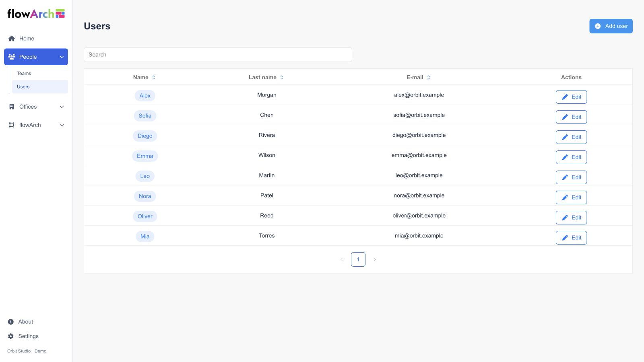644x362 pixels.
Task: Click the Mia name tag
Action: (x=145, y=237)
